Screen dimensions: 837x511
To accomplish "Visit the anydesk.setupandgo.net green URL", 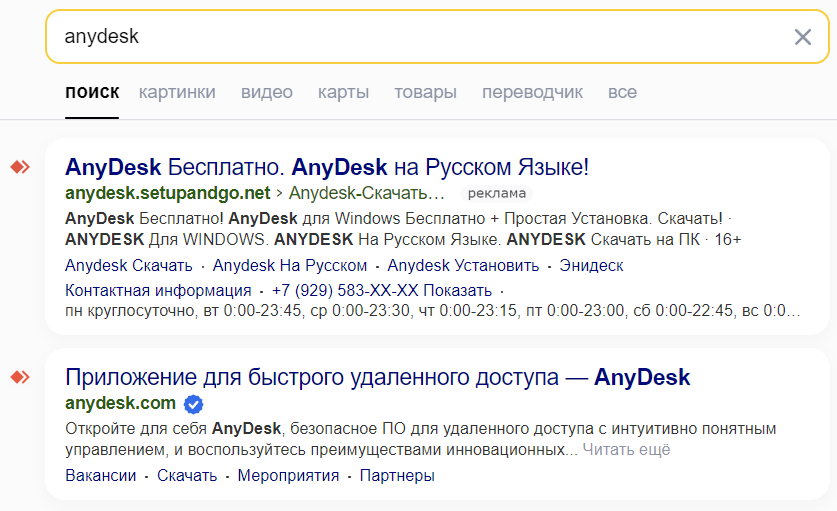I will pyautogui.click(x=168, y=193).
